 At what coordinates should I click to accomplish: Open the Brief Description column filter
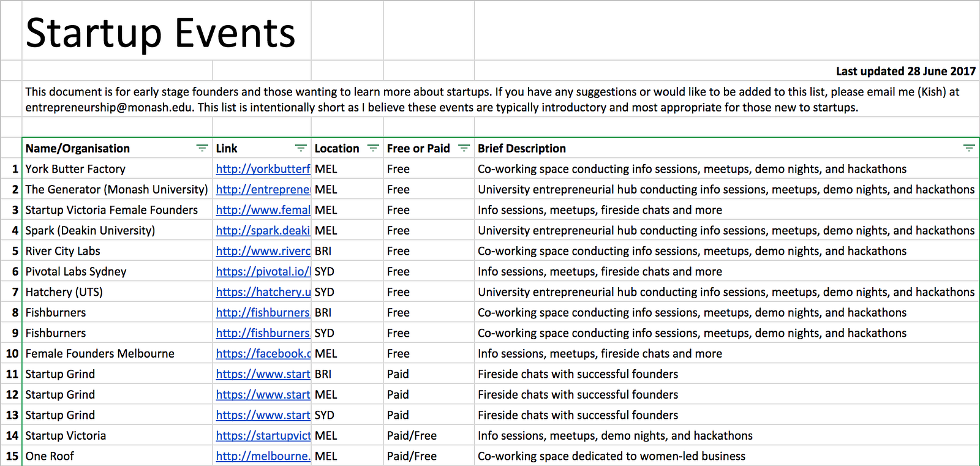click(x=968, y=148)
